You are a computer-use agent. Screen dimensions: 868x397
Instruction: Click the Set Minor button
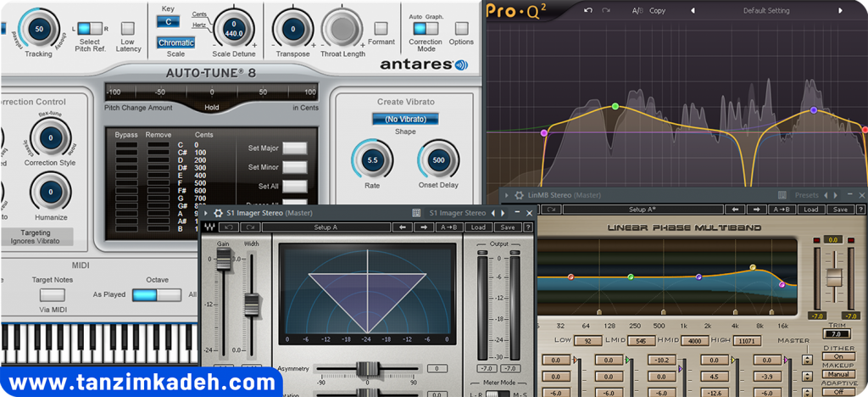click(x=294, y=167)
